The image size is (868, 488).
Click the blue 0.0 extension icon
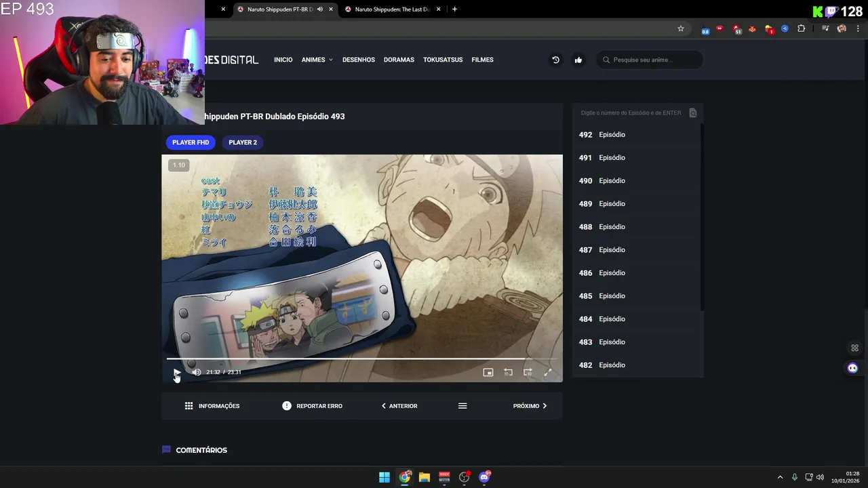tap(705, 30)
